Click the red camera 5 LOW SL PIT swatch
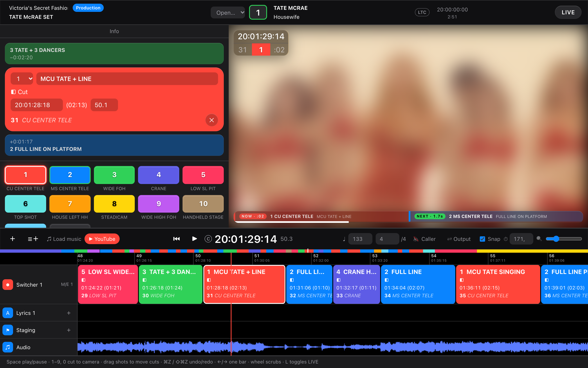Image resolution: width=588 pixels, height=368 pixels. (203, 175)
